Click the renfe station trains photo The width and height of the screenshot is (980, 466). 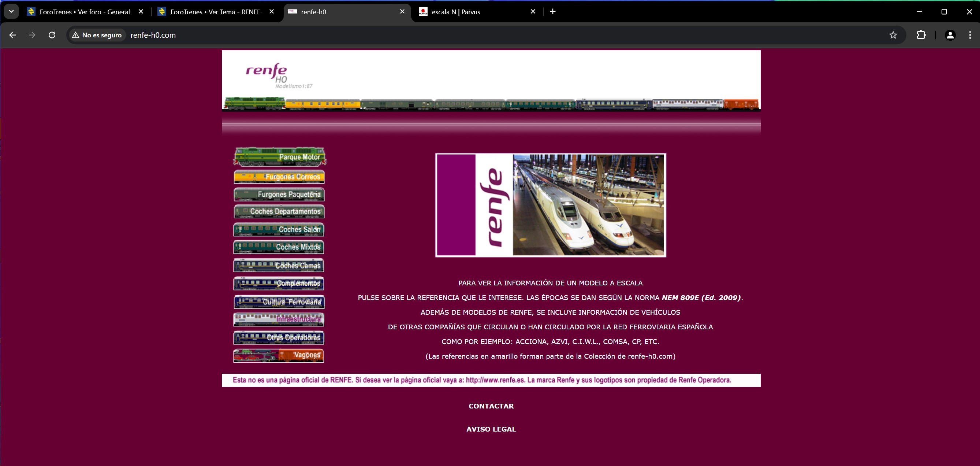551,205
